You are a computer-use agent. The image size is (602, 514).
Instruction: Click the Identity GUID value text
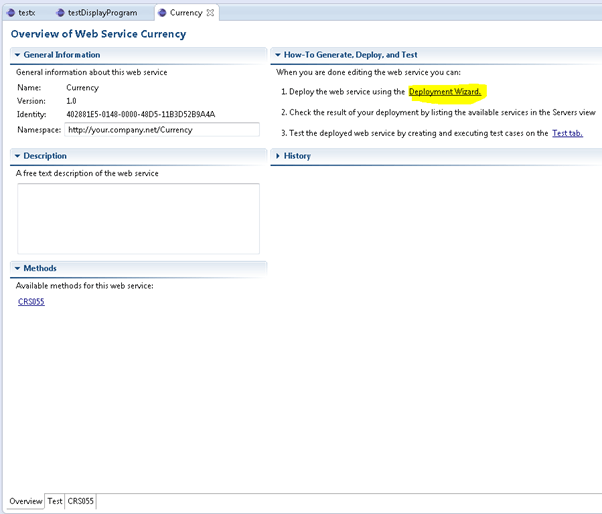140,114
